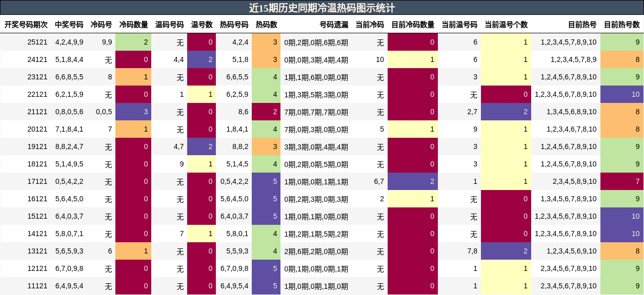Screen dimensions: 644x295
Task: Click the table title 近15期历史同期冷温热码图示统计
Action: tap(322, 8)
